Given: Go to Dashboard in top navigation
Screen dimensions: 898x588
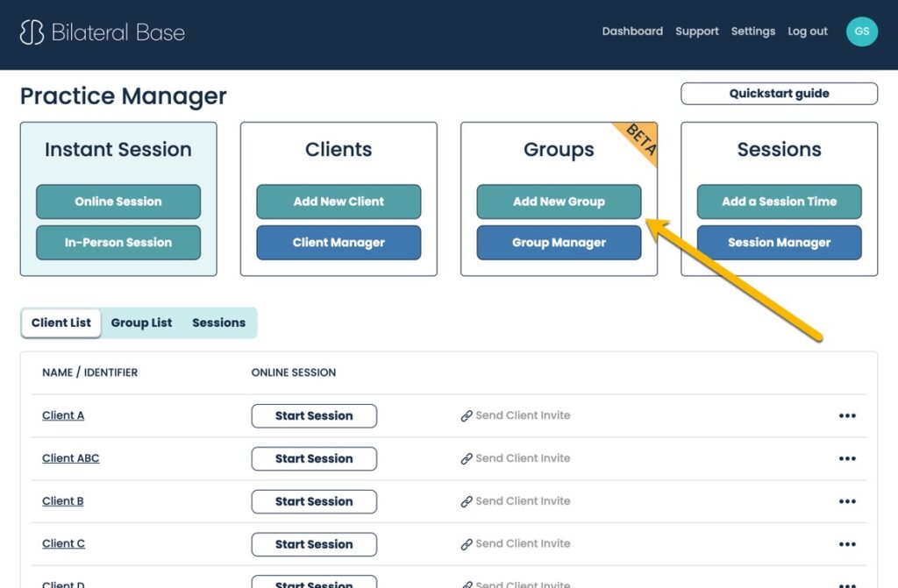Looking at the screenshot, I should [x=632, y=32].
